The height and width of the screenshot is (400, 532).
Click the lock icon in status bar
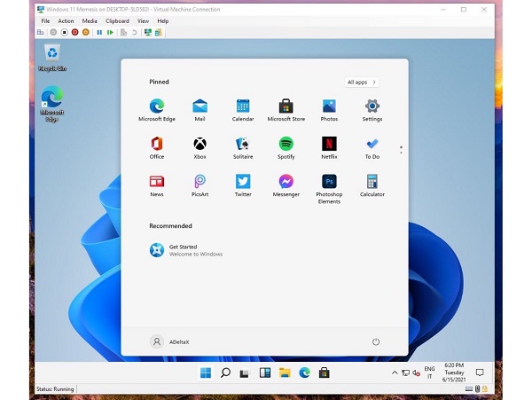485,388
